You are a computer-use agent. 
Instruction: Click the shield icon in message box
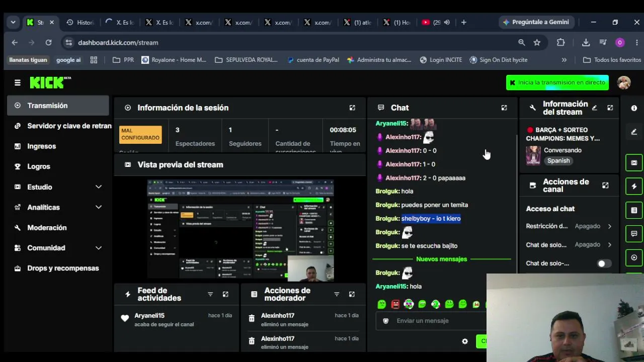coord(386,321)
